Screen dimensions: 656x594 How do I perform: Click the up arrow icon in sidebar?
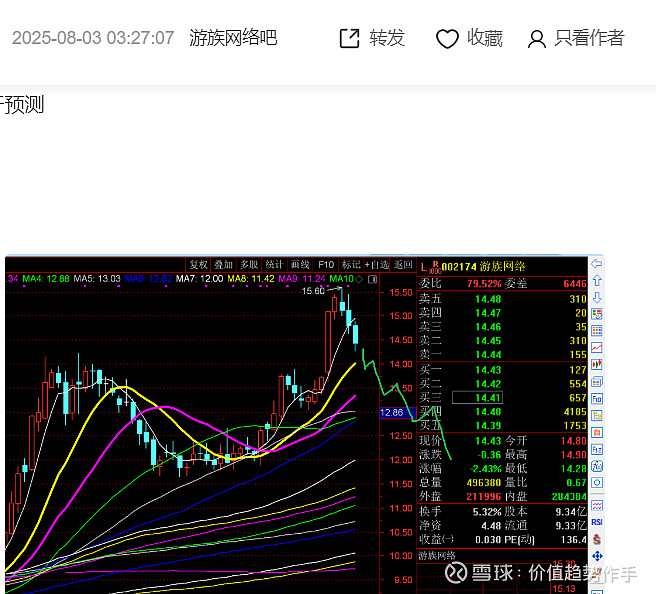pyautogui.click(x=597, y=280)
